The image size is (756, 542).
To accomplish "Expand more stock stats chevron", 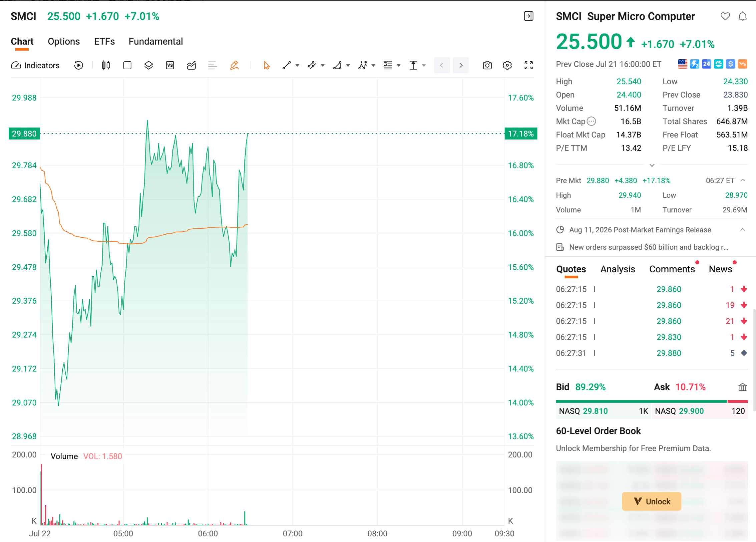I will point(652,165).
